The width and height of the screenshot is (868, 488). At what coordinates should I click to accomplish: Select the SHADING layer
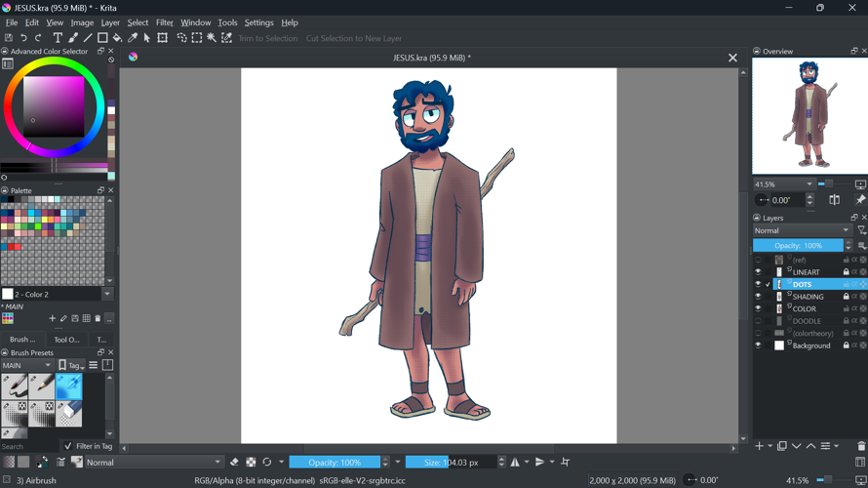coord(809,297)
